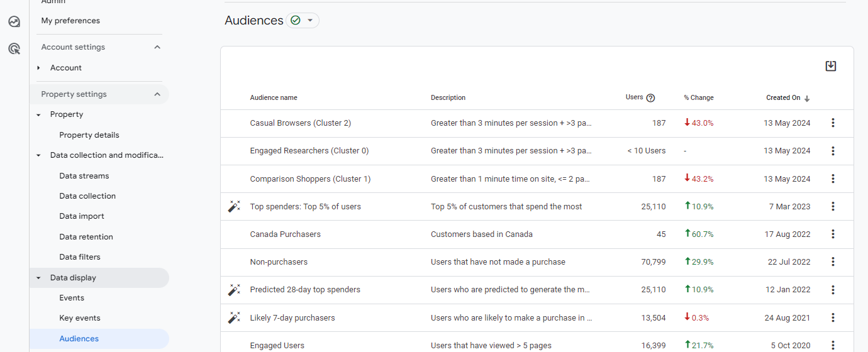This screenshot has width=868, height=352.
Task: Click the 7 Mar 2023 created date
Action: tap(790, 207)
